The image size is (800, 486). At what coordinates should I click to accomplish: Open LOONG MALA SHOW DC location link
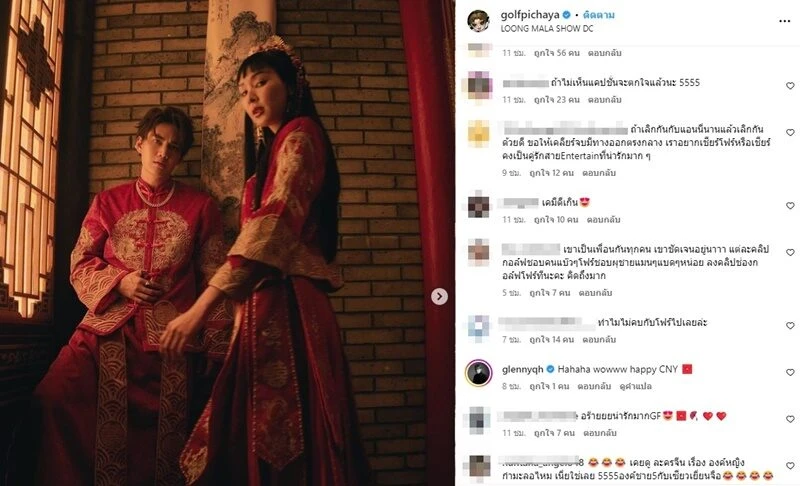547,29
